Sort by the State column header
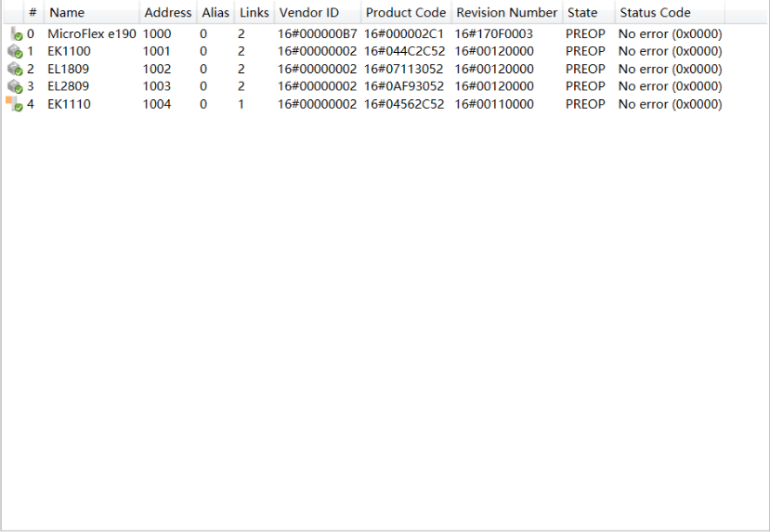The width and height of the screenshot is (770, 532). (x=588, y=12)
